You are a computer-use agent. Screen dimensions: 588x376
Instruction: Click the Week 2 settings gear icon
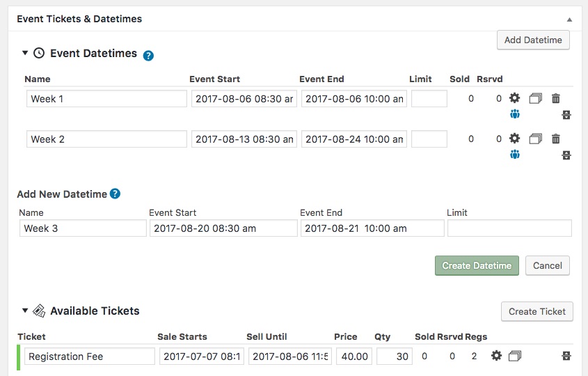click(515, 139)
